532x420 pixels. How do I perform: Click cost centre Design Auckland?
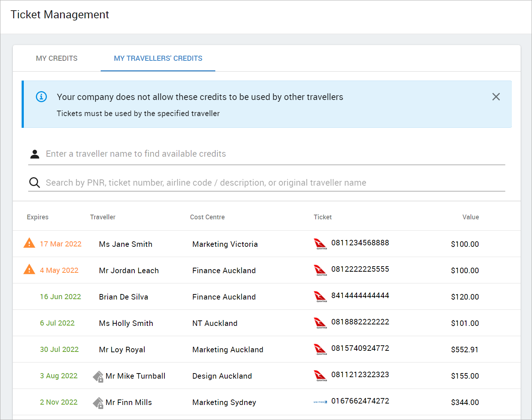point(222,376)
